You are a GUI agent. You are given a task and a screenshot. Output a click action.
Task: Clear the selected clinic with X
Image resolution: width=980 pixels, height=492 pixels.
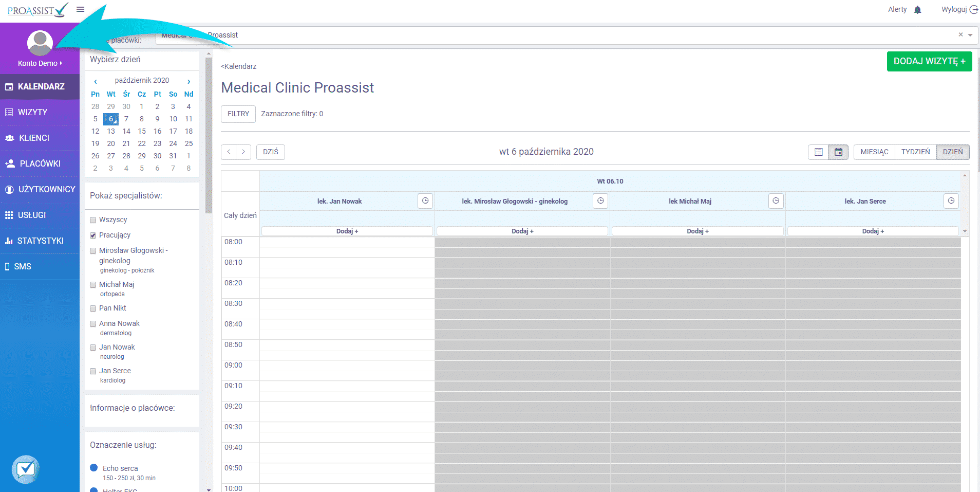960,34
